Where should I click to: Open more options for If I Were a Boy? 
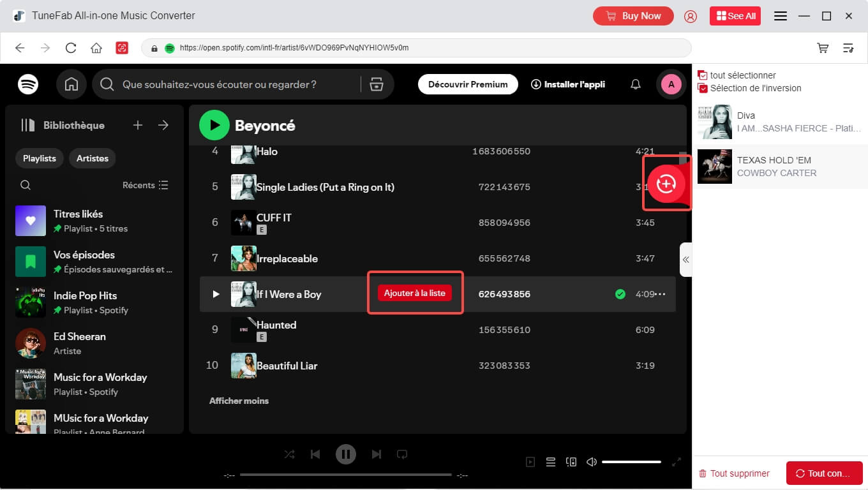pyautogui.click(x=661, y=294)
